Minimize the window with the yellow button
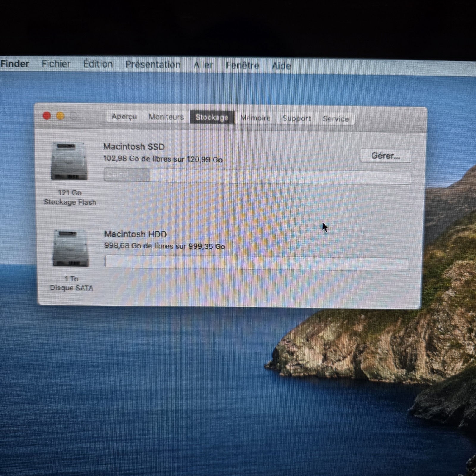Image resolution: width=476 pixels, height=476 pixels. [x=60, y=116]
